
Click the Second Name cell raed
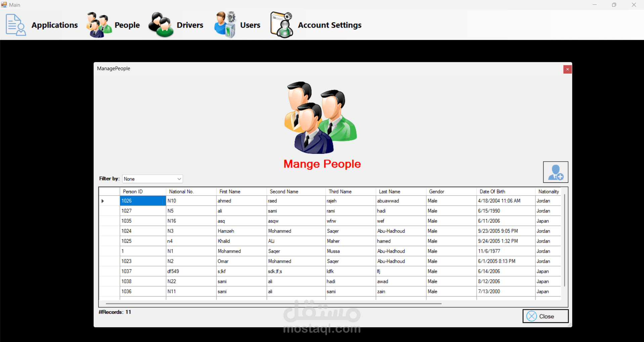coord(296,201)
